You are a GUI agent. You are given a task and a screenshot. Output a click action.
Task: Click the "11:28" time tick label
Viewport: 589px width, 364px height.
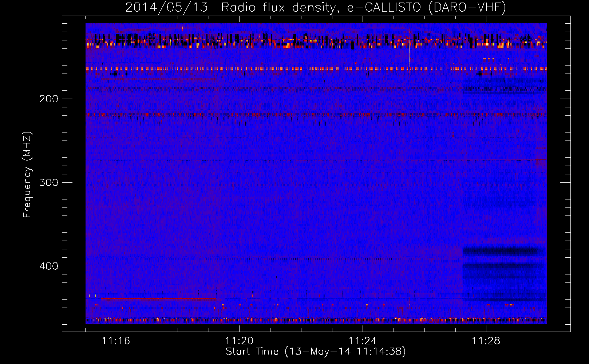[486, 341]
